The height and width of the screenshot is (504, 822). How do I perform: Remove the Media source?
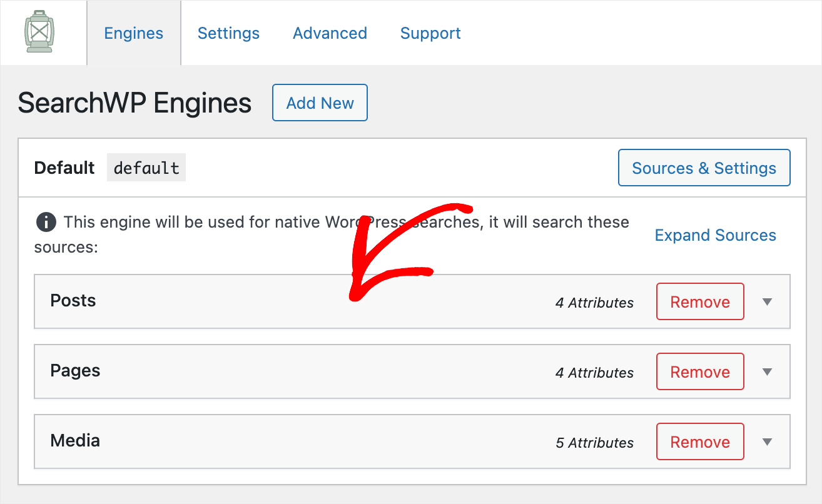(x=700, y=442)
